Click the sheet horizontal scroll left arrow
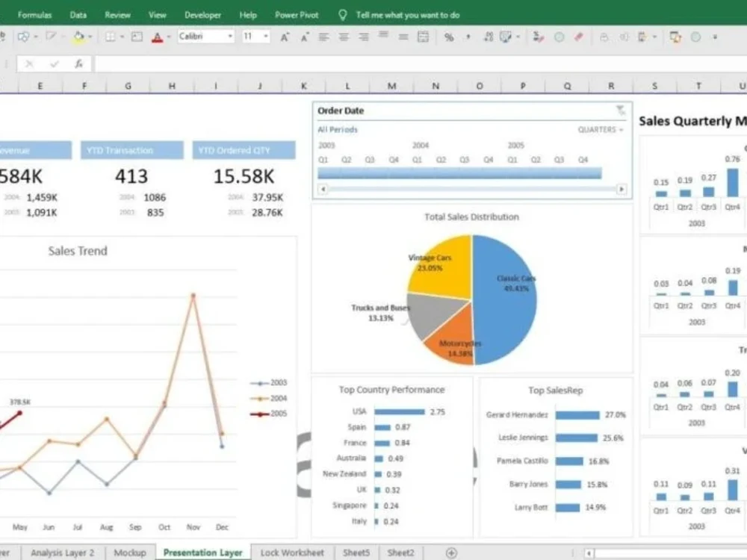The width and height of the screenshot is (747, 560). point(589,553)
